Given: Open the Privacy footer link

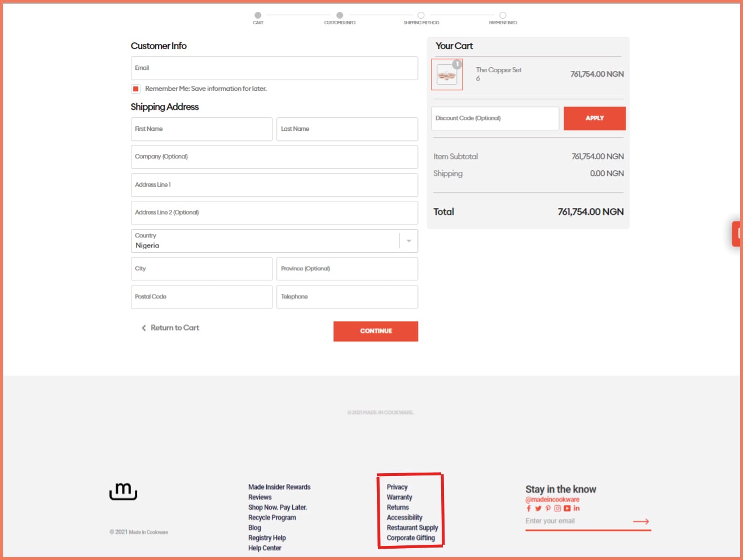Looking at the screenshot, I should tap(397, 487).
